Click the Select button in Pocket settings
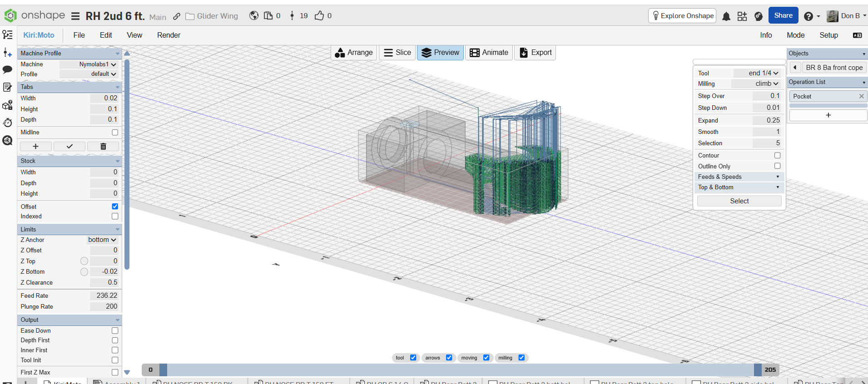Image resolution: width=868 pixels, height=384 pixels. (x=739, y=201)
